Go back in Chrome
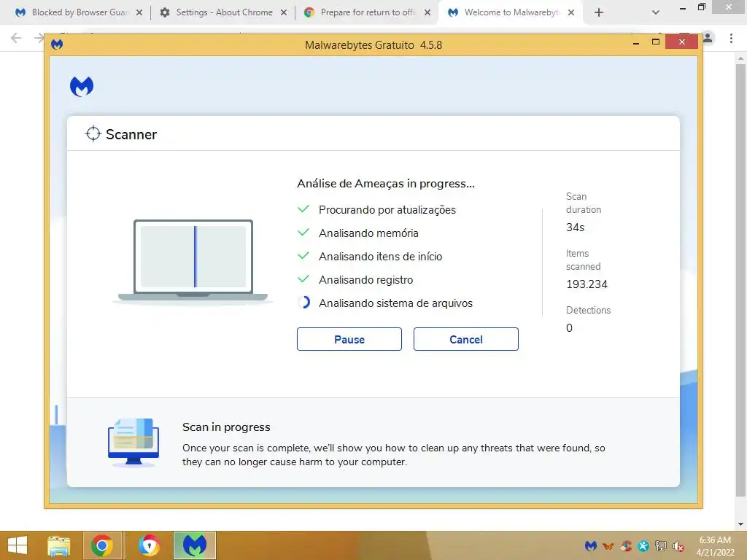 click(16, 38)
